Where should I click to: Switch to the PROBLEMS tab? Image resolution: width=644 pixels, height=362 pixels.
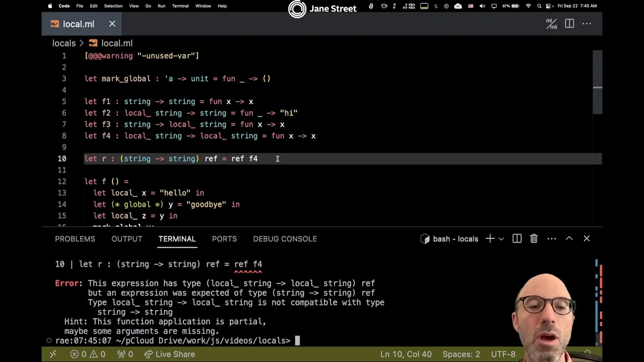[x=75, y=239]
